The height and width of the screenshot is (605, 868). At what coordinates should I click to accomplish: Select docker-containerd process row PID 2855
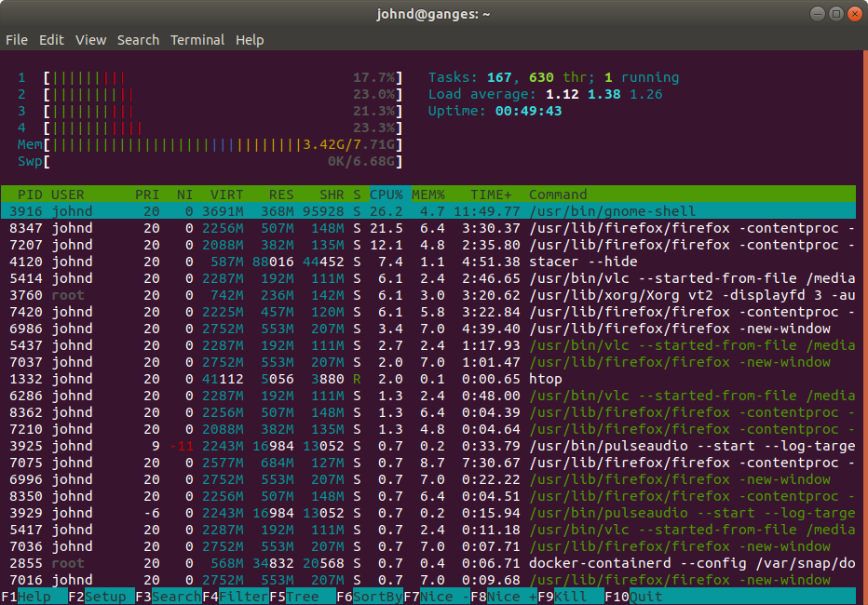click(427, 563)
